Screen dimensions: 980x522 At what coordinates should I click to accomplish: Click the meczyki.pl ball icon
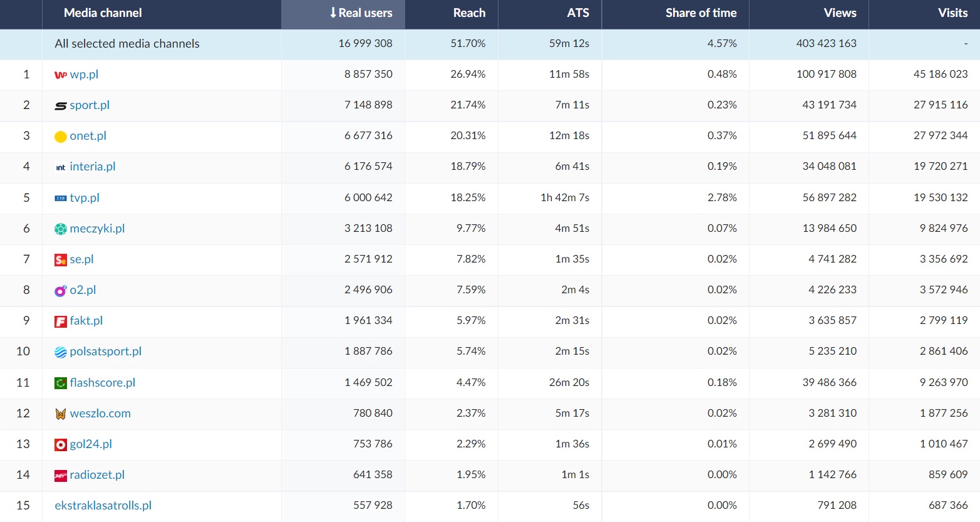(x=60, y=229)
